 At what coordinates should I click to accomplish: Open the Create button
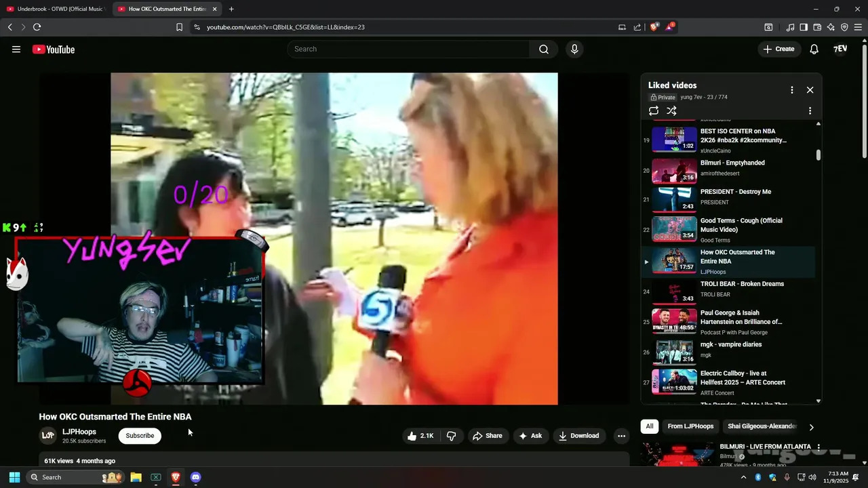point(778,49)
